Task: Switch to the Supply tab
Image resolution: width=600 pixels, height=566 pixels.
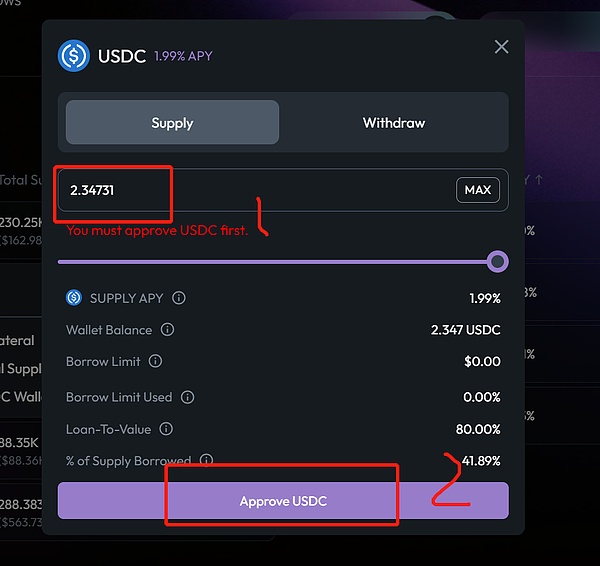Action: point(172,123)
